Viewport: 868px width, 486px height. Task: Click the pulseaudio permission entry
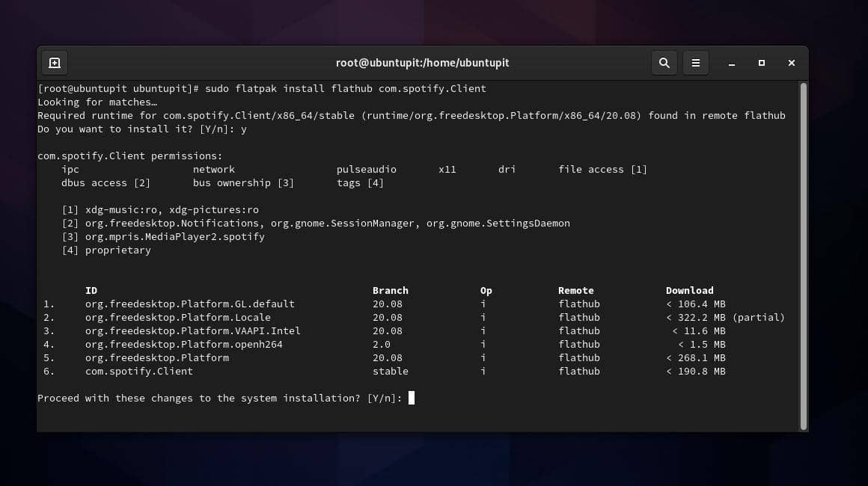coord(366,169)
